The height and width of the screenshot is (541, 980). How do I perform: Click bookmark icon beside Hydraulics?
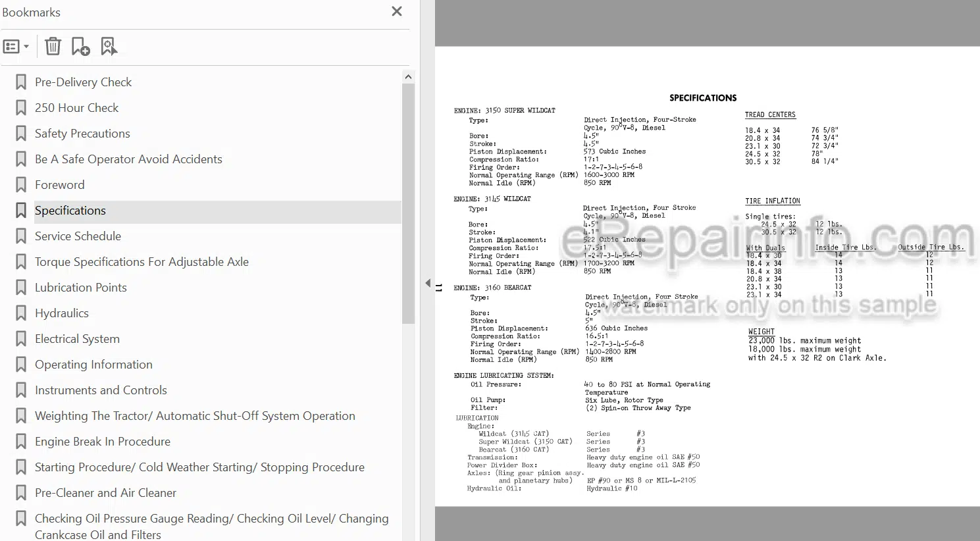coord(21,313)
